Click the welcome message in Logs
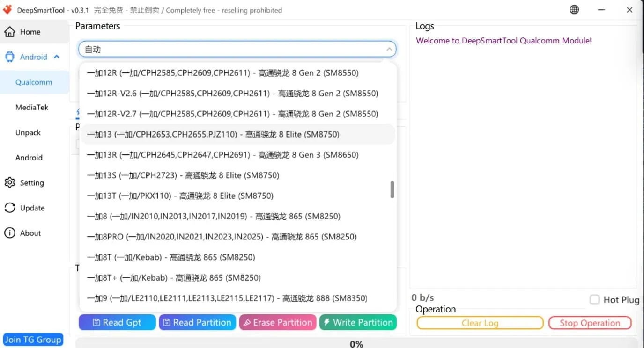644x348 pixels. coord(503,41)
